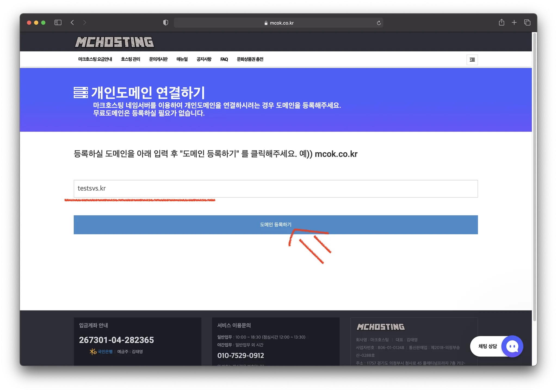Click the 채팅 상담 button
The width and height of the screenshot is (557, 392).
(487, 346)
